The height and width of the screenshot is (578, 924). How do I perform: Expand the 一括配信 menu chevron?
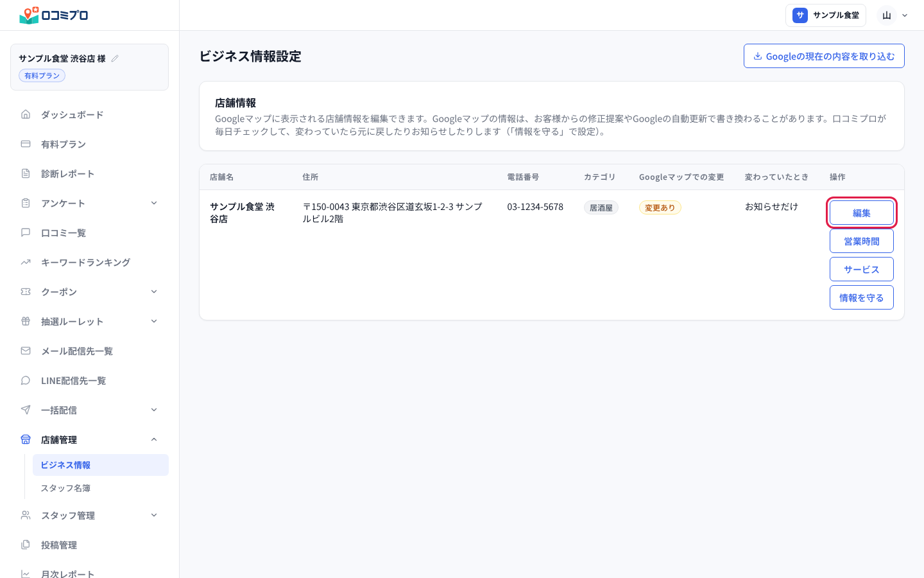click(154, 410)
